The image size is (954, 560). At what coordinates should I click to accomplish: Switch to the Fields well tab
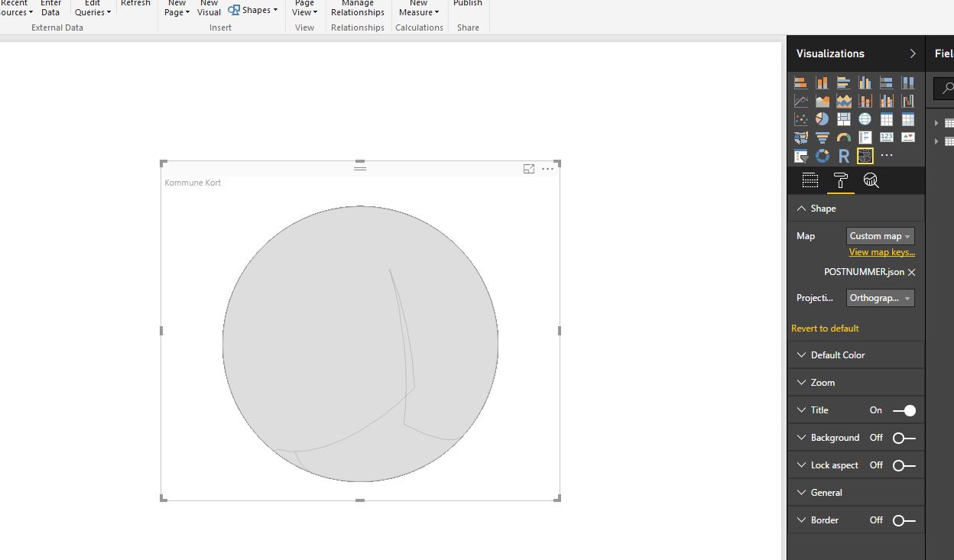coord(810,180)
